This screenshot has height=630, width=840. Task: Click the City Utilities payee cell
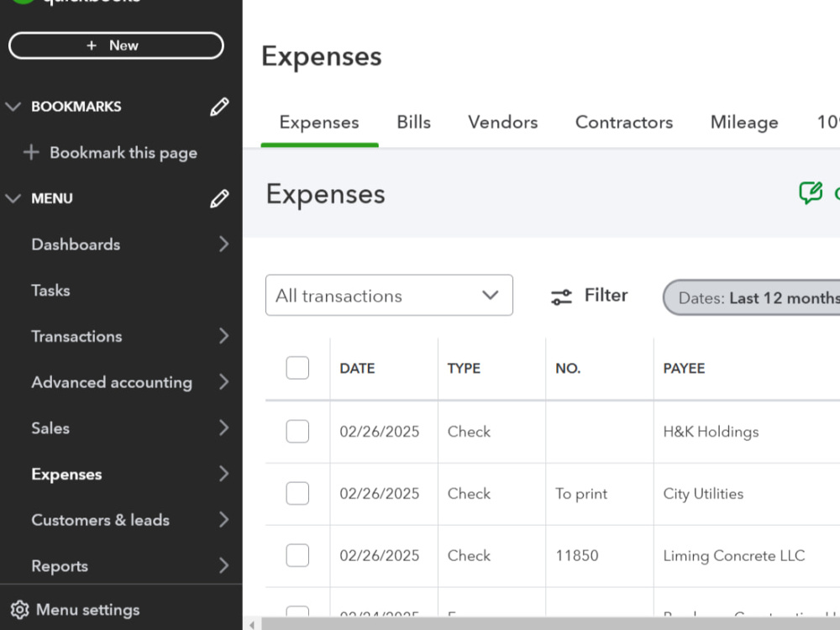703,494
